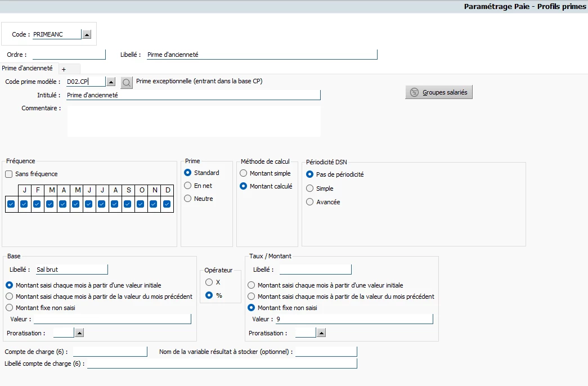
Task: Choose the Neutre prime option
Action: coord(188,199)
